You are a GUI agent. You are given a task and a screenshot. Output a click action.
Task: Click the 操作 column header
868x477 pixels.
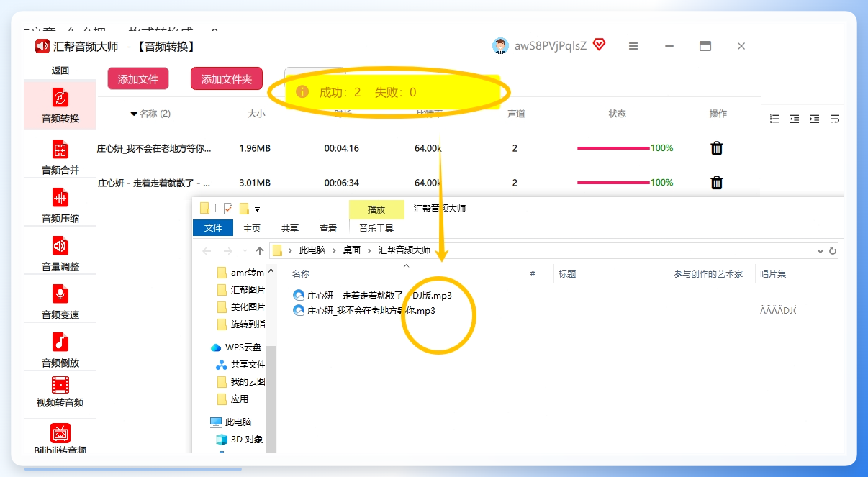coord(718,114)
